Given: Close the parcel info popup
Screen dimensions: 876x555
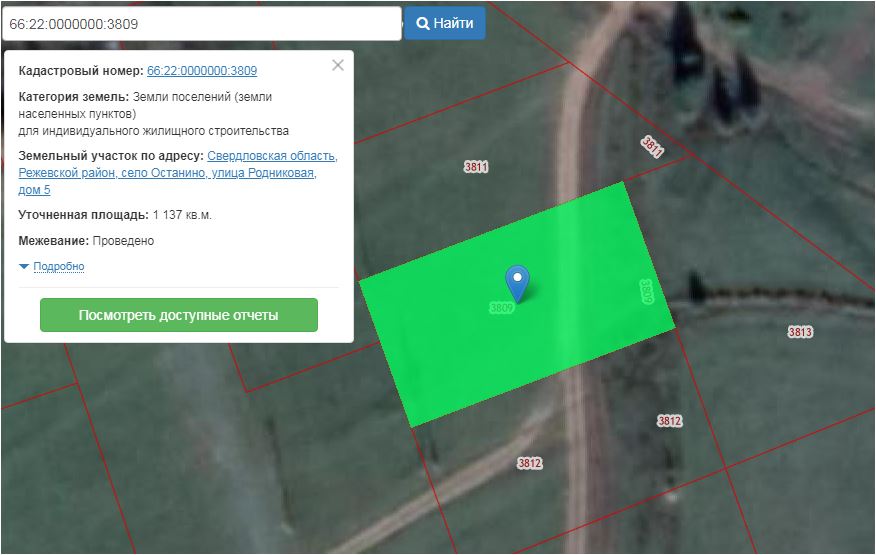Looking at the screenshot, I should pyautogui.click(x=338, y=65).
